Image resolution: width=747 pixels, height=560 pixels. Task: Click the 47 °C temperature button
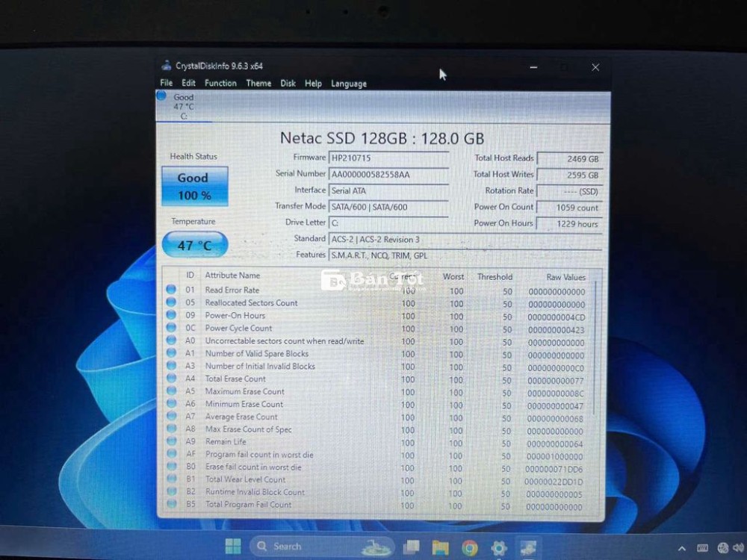tap(195, 245)
